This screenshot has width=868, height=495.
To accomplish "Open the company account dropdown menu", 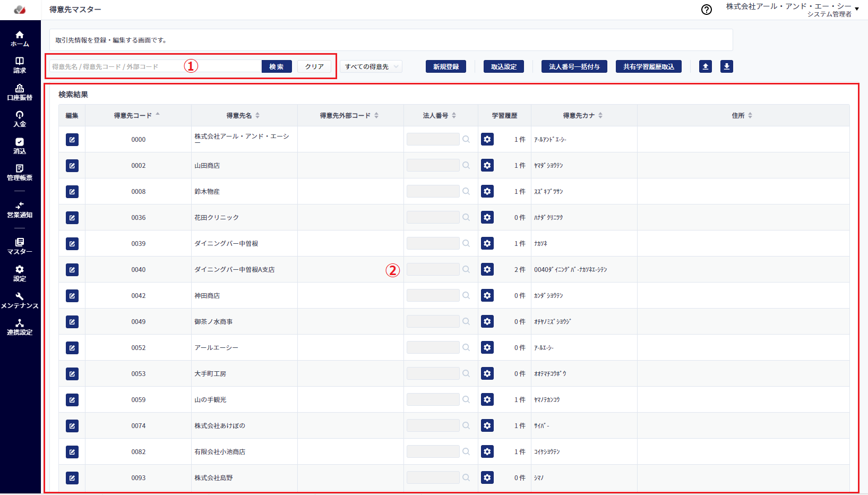I will point(793,10).
